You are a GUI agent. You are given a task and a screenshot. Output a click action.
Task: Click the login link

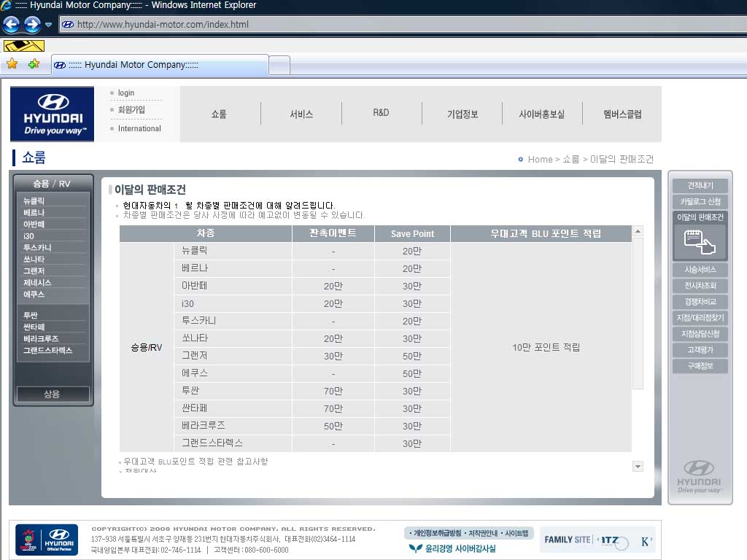pos(126,93)
